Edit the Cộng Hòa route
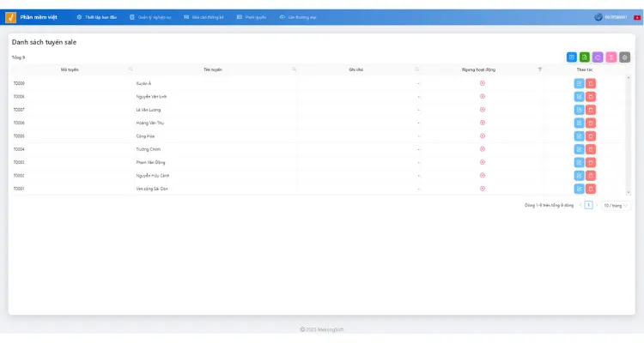Screen dimensions: 644x343 point(579,136)
